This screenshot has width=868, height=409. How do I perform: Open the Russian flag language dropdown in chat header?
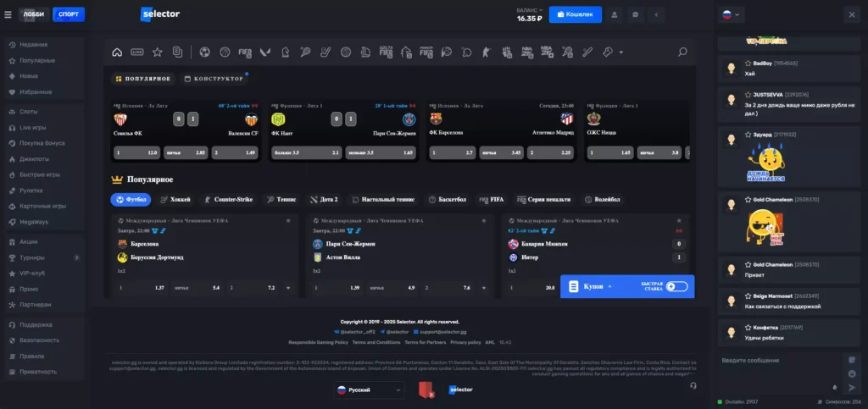[x=732, y=14]
